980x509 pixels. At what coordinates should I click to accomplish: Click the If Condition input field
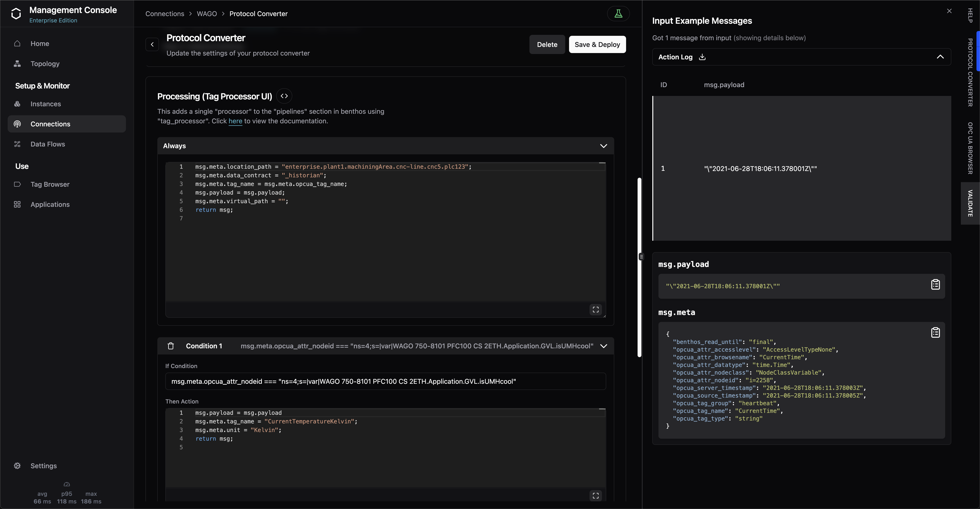(x=385, y=381)
